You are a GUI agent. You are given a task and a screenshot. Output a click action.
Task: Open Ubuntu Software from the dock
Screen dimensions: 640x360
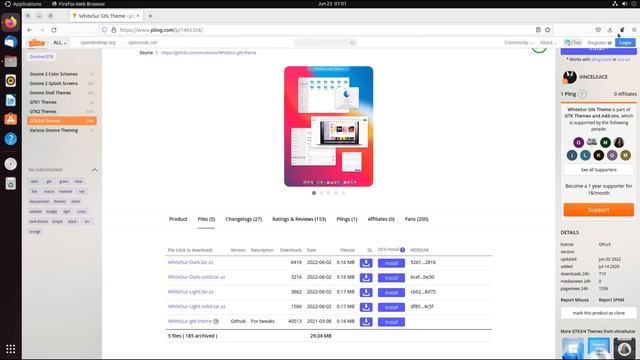click(11, 119)
